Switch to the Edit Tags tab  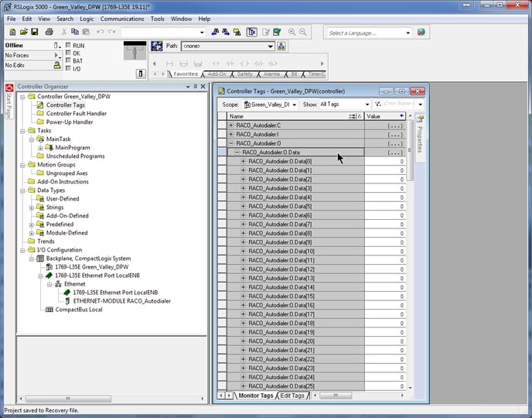pos(292,396)
